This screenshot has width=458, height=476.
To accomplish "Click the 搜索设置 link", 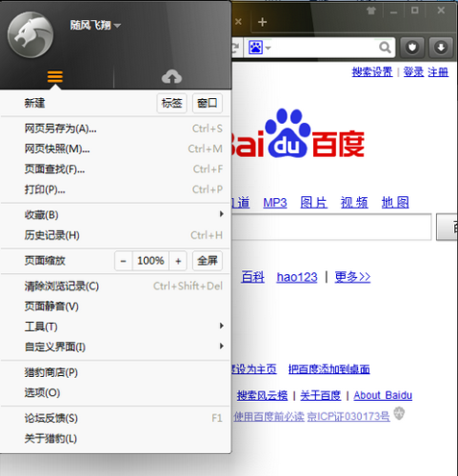I will point(372,72).
